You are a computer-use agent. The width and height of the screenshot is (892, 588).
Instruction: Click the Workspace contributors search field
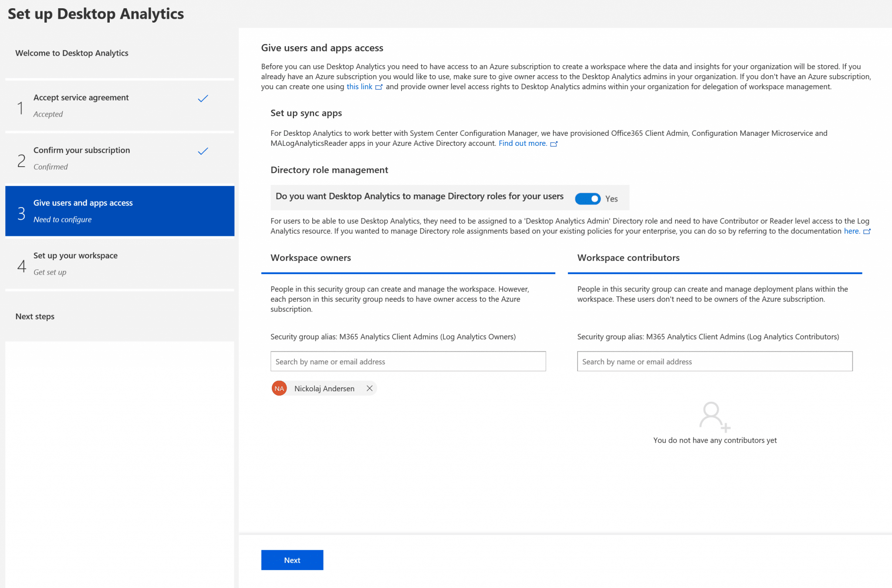(714, 361)
